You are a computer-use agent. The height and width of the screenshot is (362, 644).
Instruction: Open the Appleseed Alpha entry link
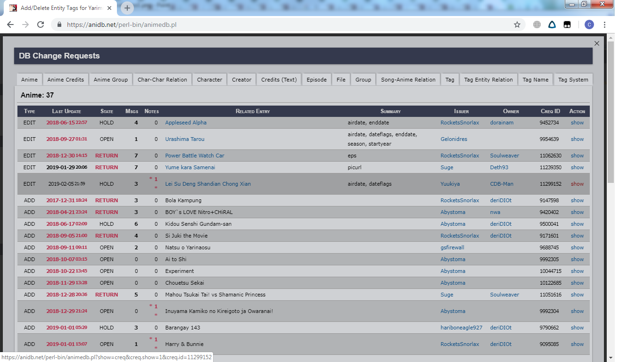pos(186,123)
